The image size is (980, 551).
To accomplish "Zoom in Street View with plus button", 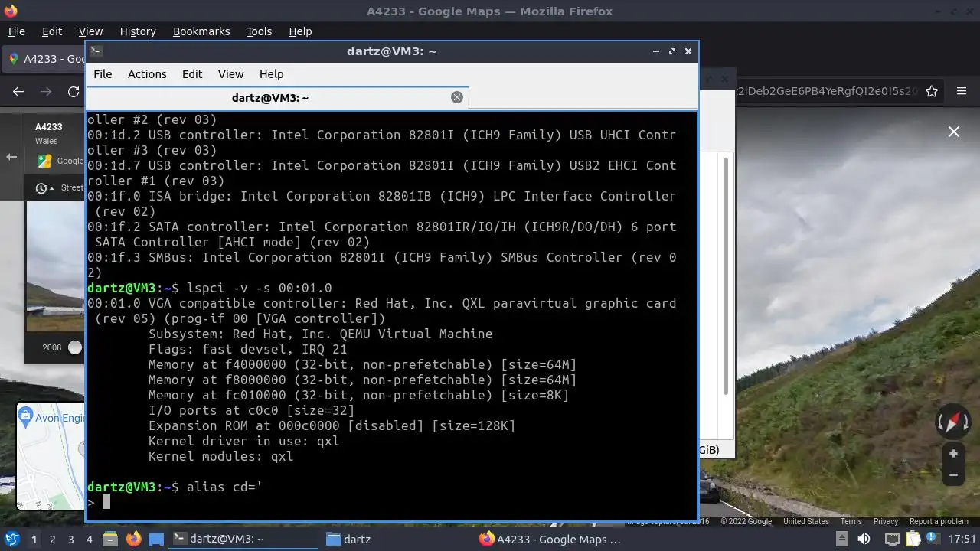I will [953, 454].
